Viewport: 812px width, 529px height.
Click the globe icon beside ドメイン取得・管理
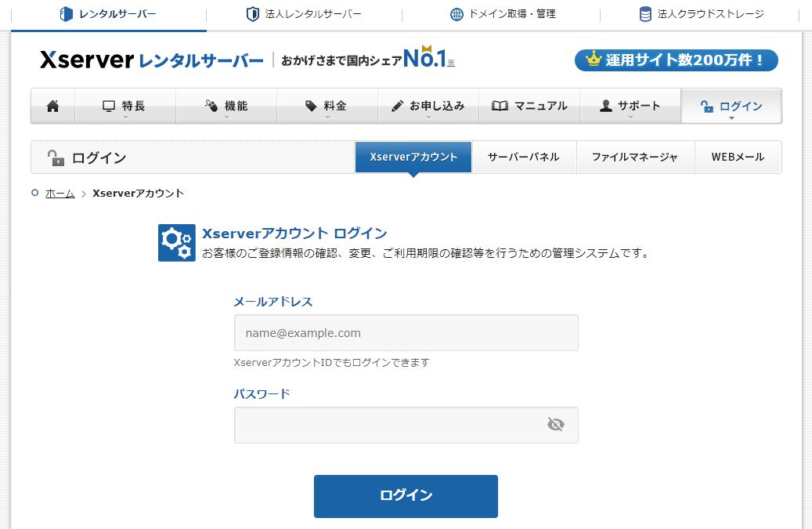point(457,15)
